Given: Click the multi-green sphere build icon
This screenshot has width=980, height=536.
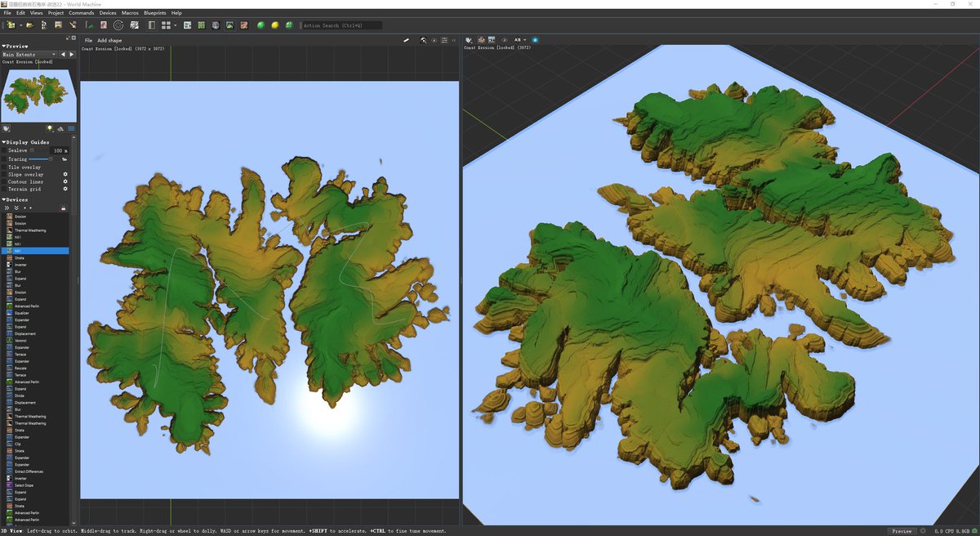Looking at the screenshot, I should (289, 25).
